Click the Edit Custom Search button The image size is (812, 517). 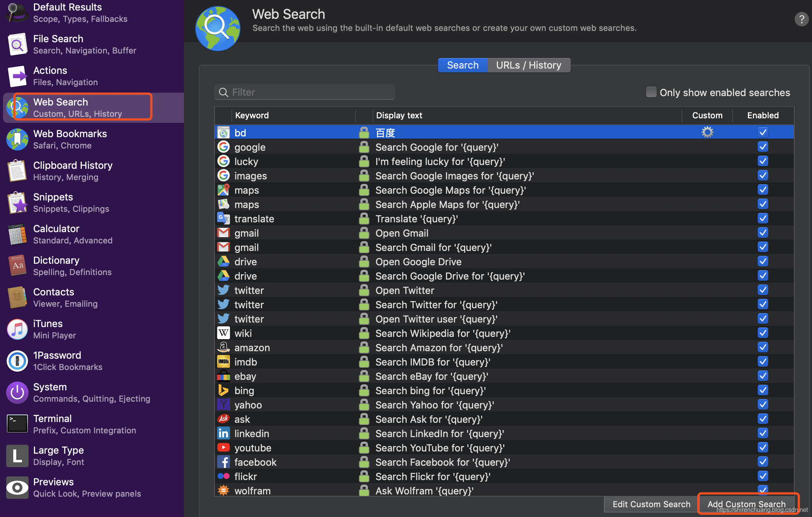[651, 504]
